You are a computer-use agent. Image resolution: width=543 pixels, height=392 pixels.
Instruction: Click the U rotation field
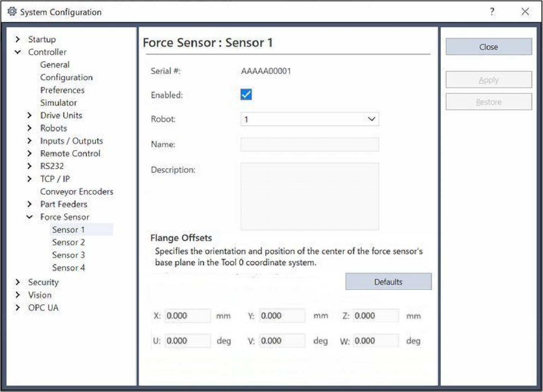[x=188, y=341]
